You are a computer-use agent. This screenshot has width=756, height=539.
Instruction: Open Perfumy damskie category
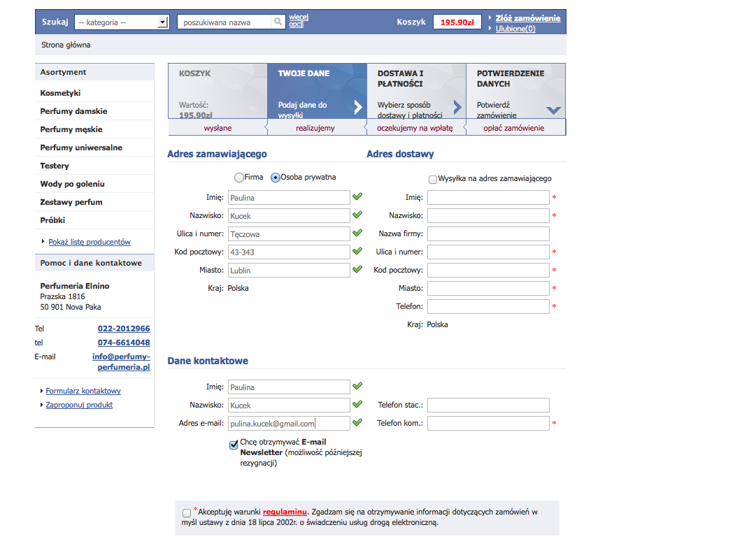point(73,111)
